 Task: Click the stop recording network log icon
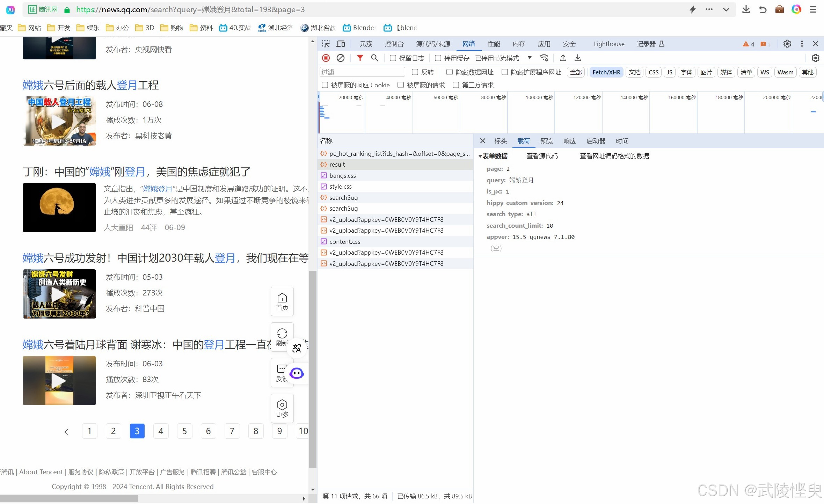[x=326, y=58]
